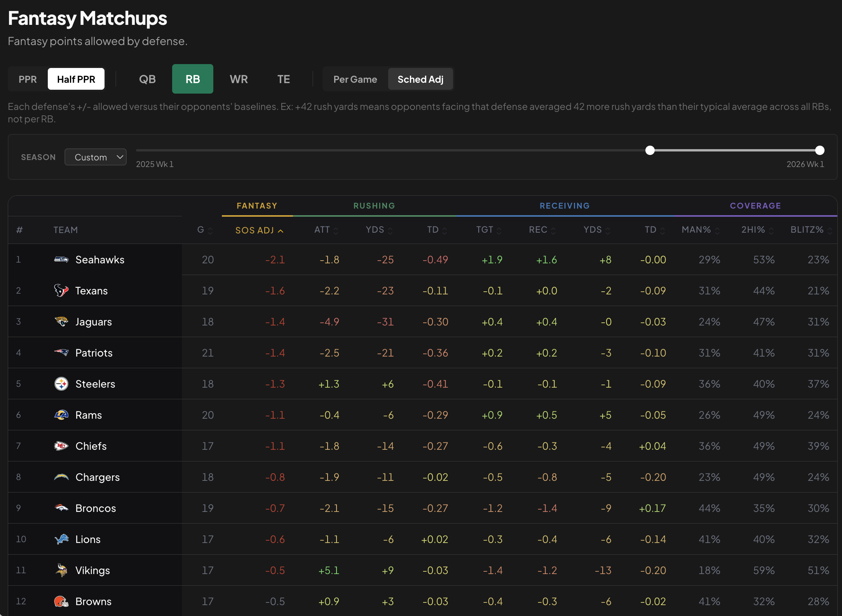This screenshot has height=616, width=842.
Task: Switch scoring to PPR
Action: [28, 79]
